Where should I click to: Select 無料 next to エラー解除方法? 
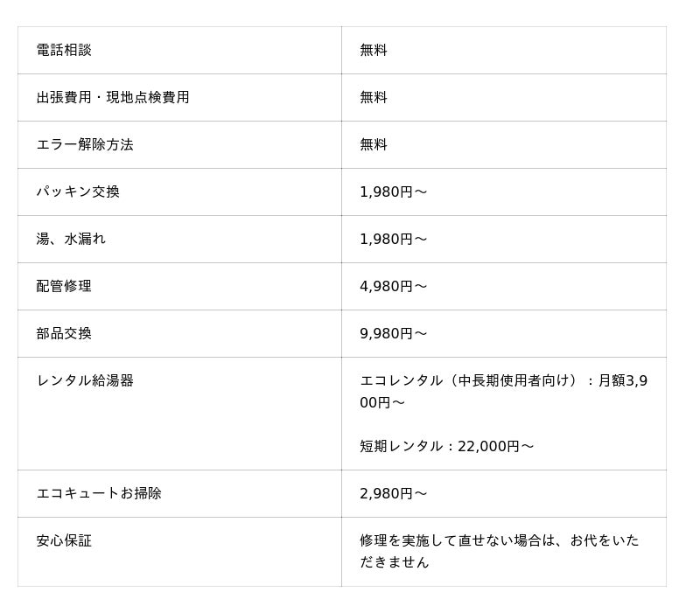[374, 144]
